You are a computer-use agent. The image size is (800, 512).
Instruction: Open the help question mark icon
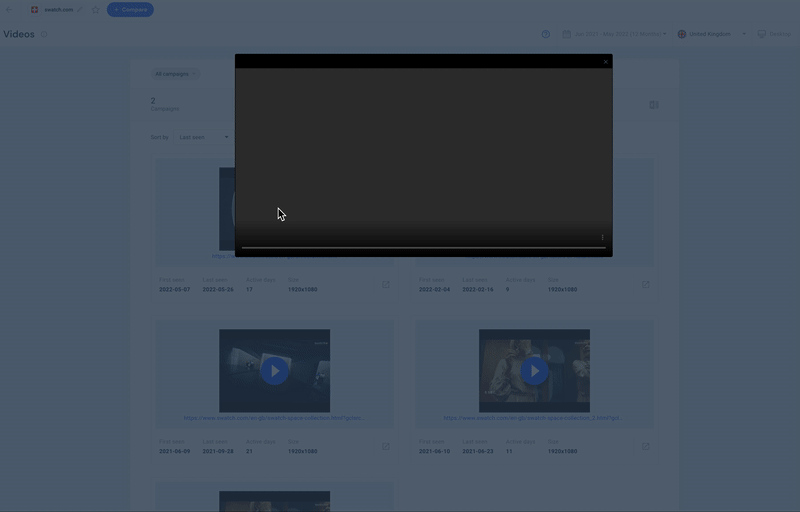pyautogui.click(x=546, y=34)
